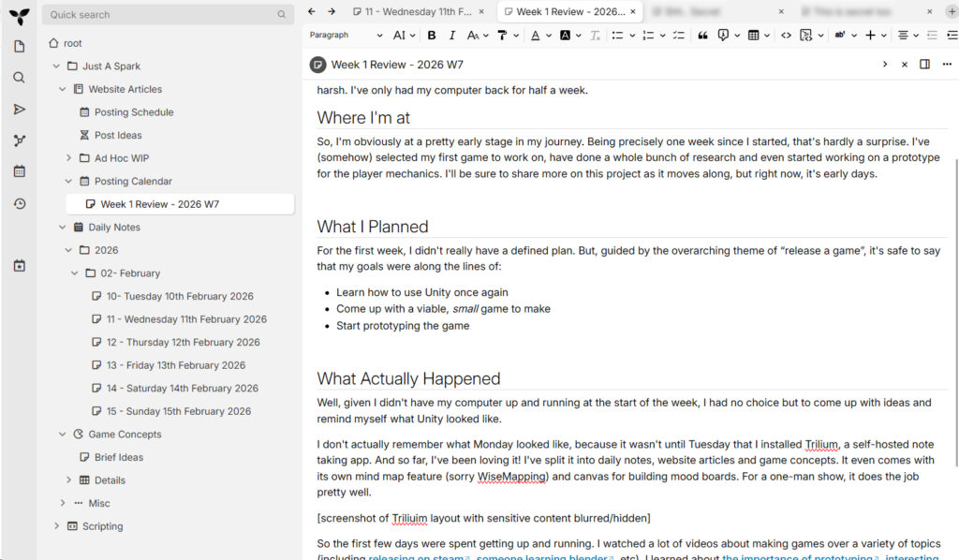Apply font color to text
The height and width of the screenshot is (560, 959).
coord(536,36)
